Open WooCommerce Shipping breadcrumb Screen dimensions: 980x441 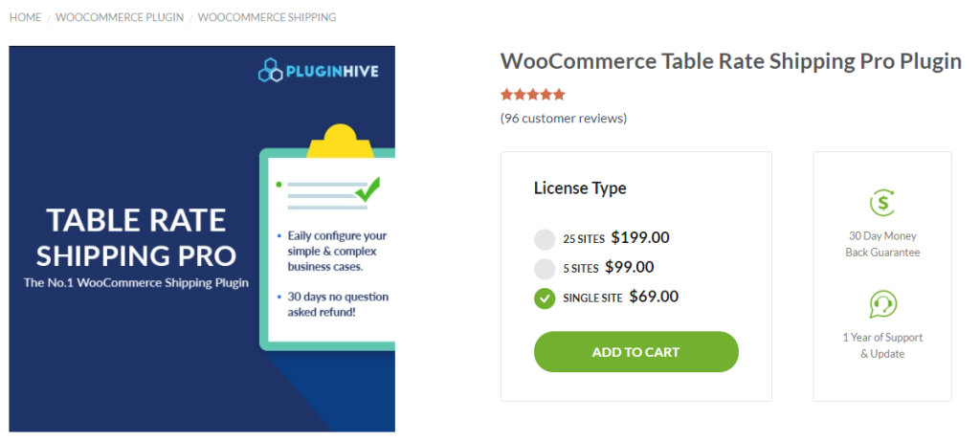pos(267,17)
